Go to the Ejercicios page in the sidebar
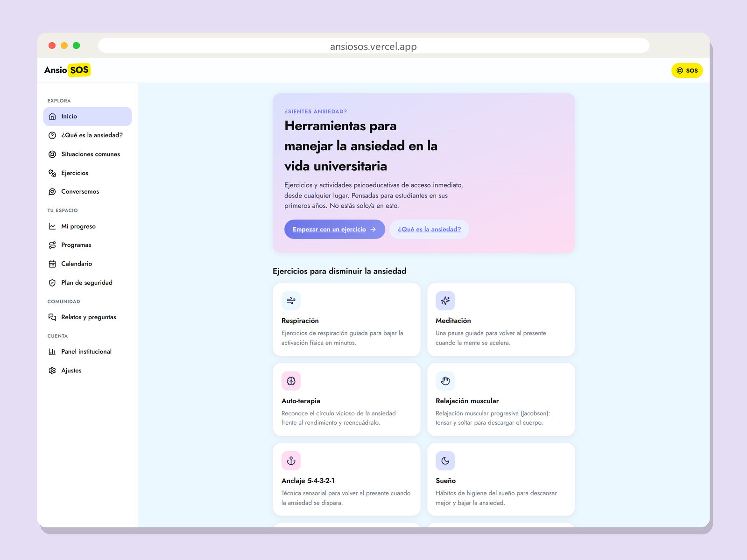Image resolution: width=747 pixels, height=560 pixels. point(87,173)
